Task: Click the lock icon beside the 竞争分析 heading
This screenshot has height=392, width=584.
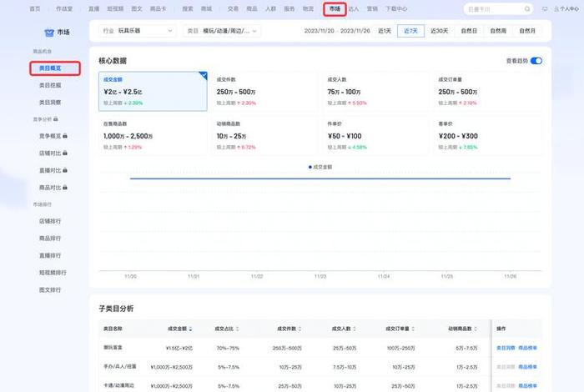Action: pyautogui.click(x=56, y=119)
